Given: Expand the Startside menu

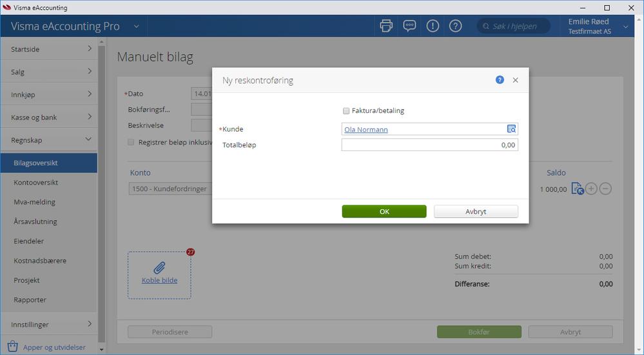Looking at the screenshot, I should click(49, 48).
